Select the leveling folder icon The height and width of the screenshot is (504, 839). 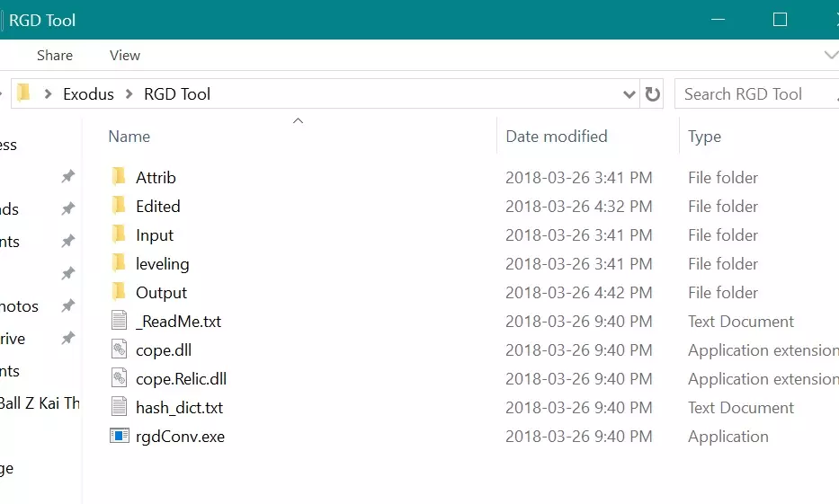tap(119, 263)
